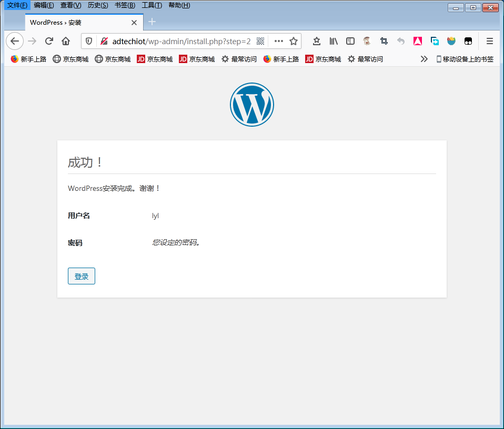The height and width of the screenshot is (429, 504).
Task: Click the screenshot crop toolbar icon
Action: 384,40
